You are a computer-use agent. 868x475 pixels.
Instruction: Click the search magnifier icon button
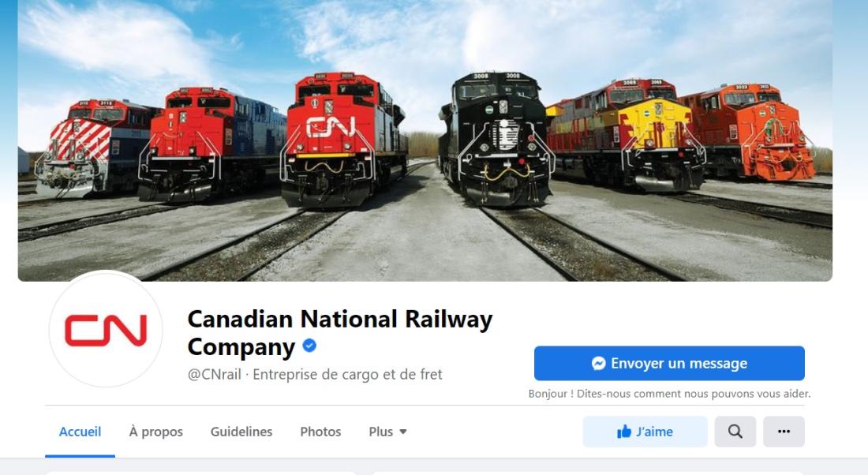(x=735, y=432)
